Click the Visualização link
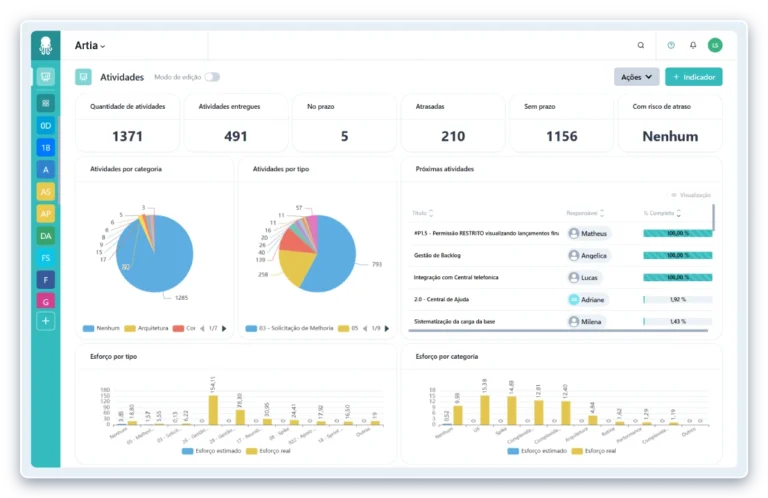 pos(690,195)
